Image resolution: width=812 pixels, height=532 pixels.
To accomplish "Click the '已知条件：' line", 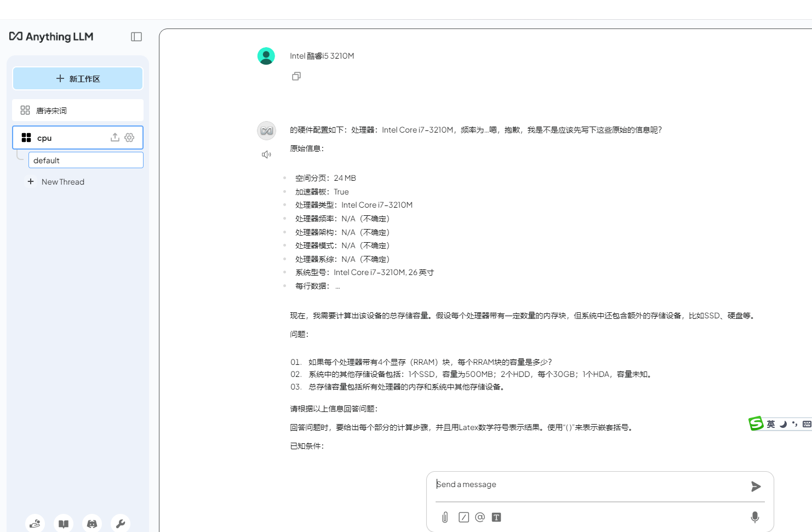I will tap(307, 446).
